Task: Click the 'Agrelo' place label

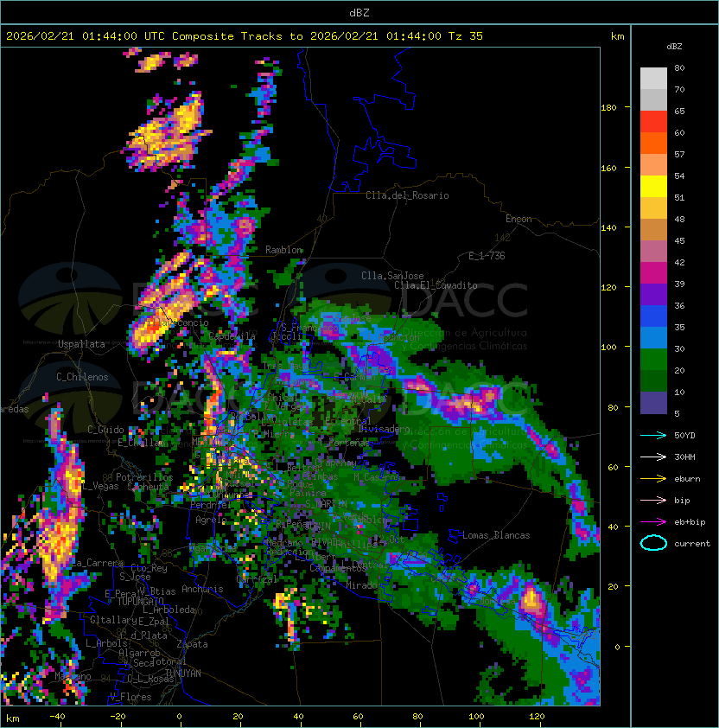Action: [211, 520]
